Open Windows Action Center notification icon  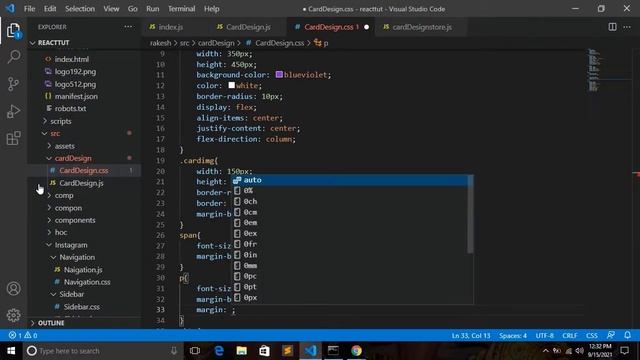click(624, 351)
